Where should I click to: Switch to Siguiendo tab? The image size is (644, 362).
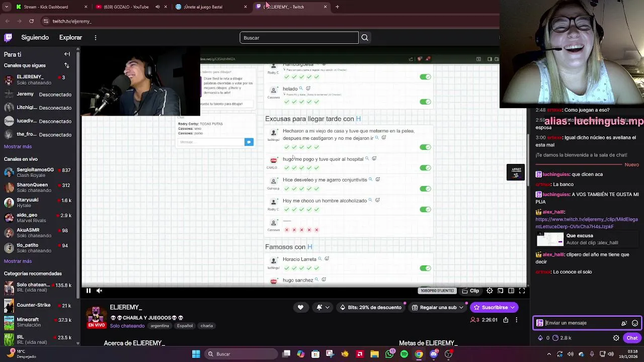click(35, 38)
